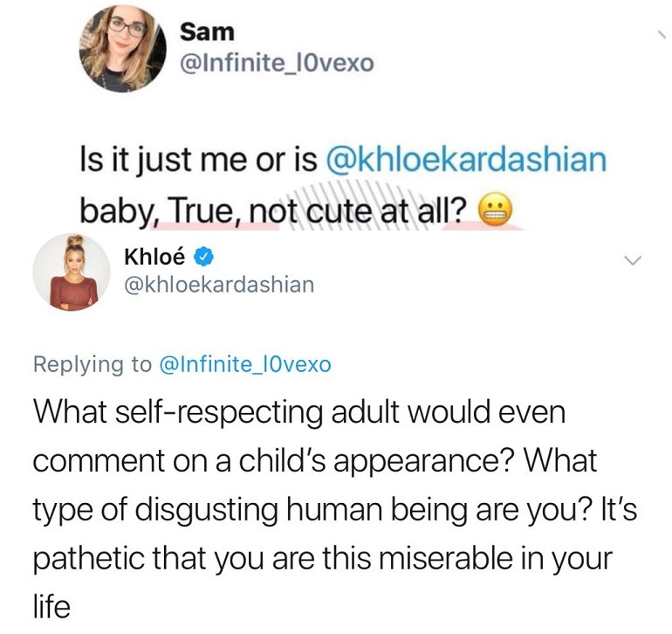Click the "Replying to" label
The image size is (672, 634).
pos(92,364)
